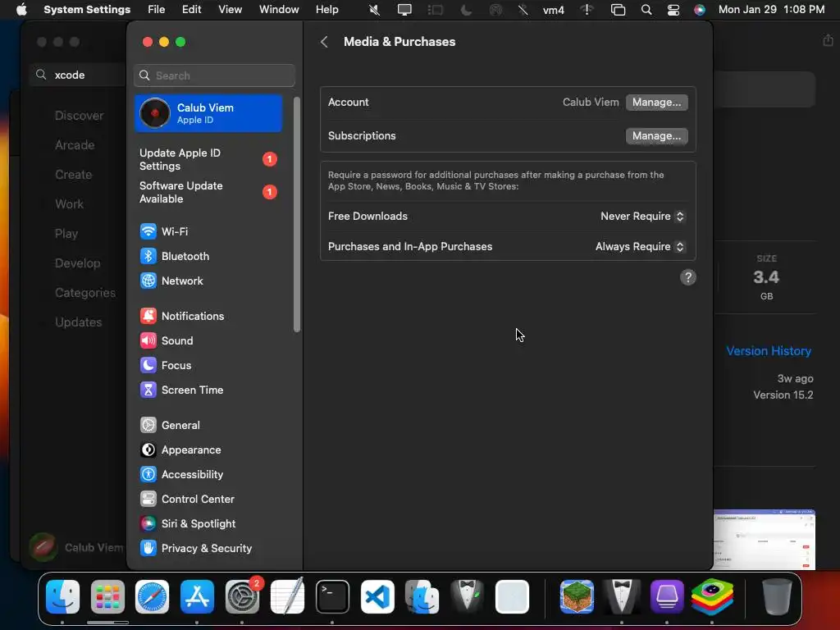Click Version History link in App Store

pyautogui.click(x=768, y=351)
